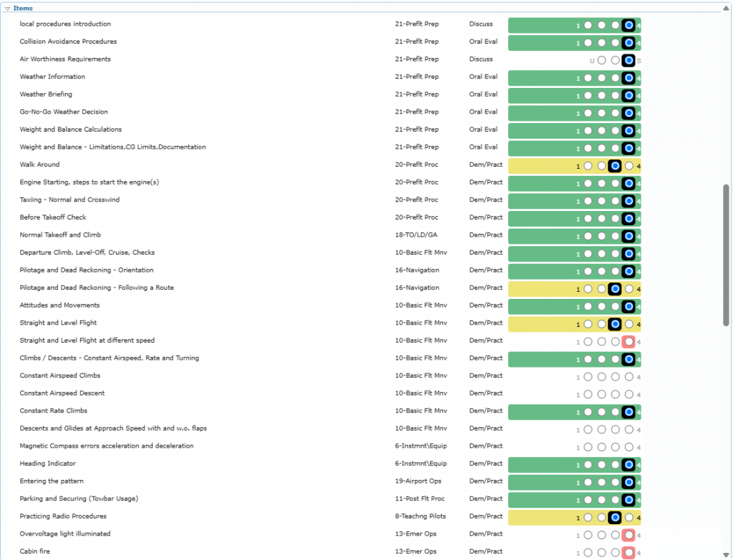The width and height of the screenshot is (733, 560).
Task: Select grade 1 for Constant Rate Climbs
Action: 588,412
